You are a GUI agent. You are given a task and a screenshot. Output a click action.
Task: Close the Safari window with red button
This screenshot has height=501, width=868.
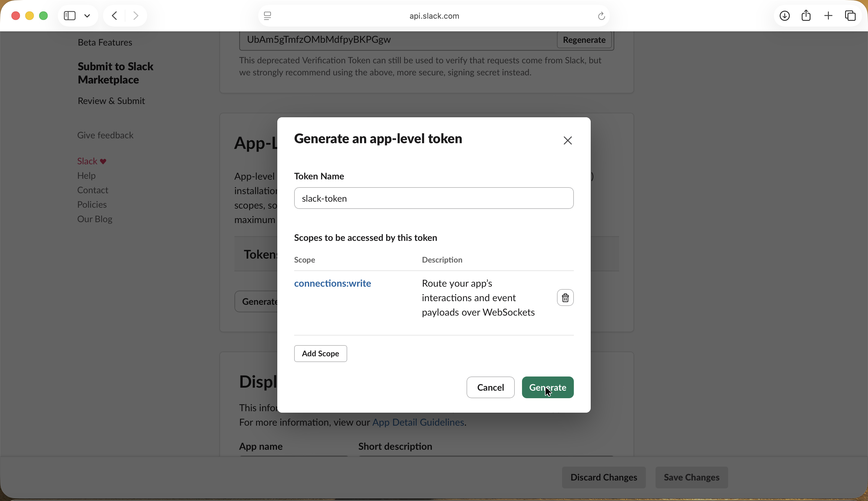(x=15, y=15)
